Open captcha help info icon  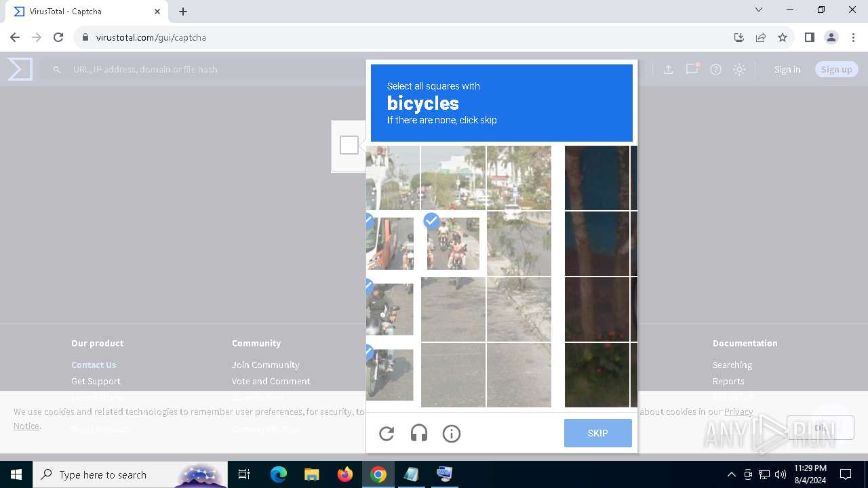(452, 434)
